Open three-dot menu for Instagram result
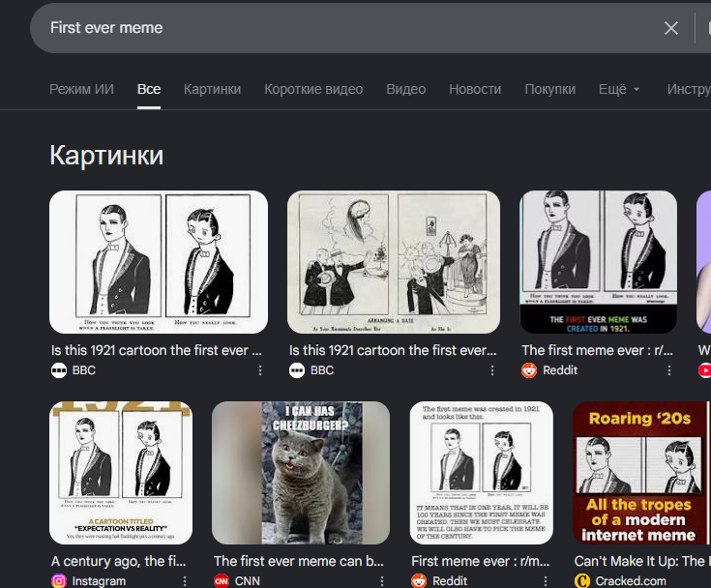The image size is (711, 588). tap(185, 581)
